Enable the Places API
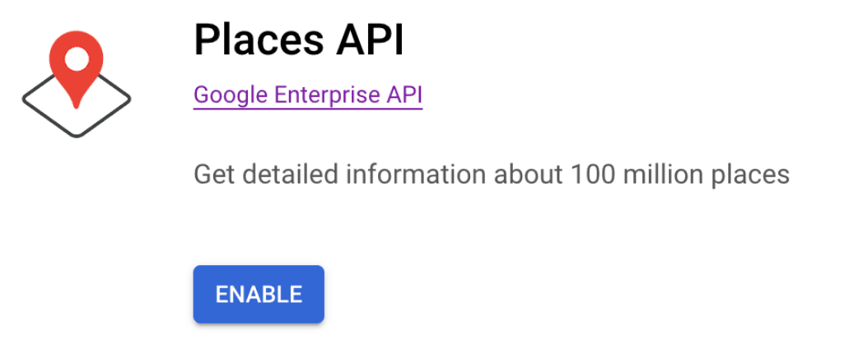This screenshot has width=868, height=349. pyautogui.click(x=259, y=294)
